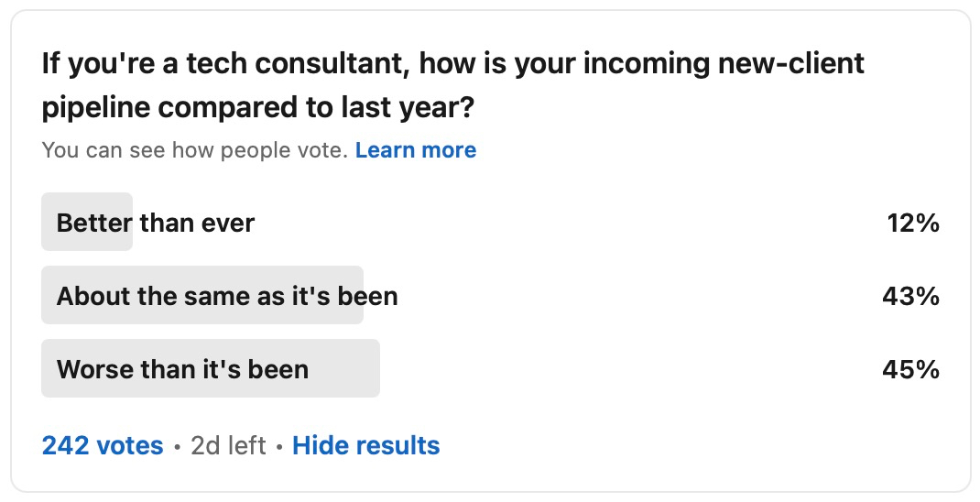This screenshot has height=502, width=980.
Task: View voters via the "242 votes" link
Action: coord(103,446)
